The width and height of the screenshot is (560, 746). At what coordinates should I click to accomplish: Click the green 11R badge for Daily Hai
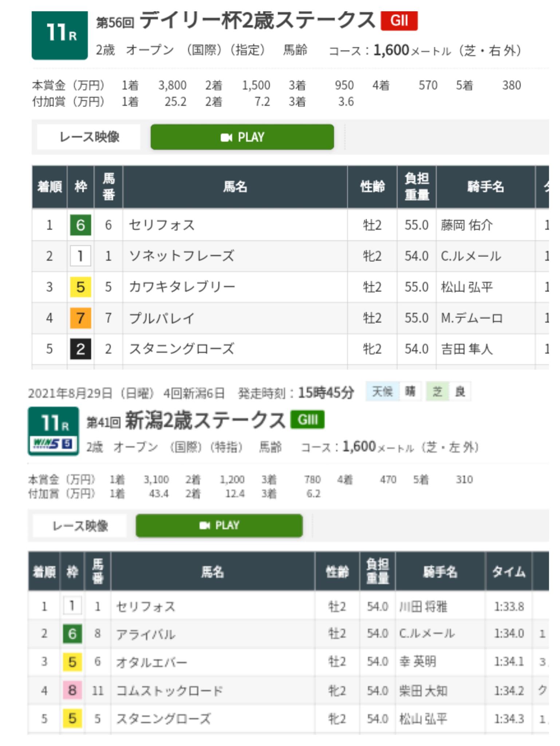60,35
